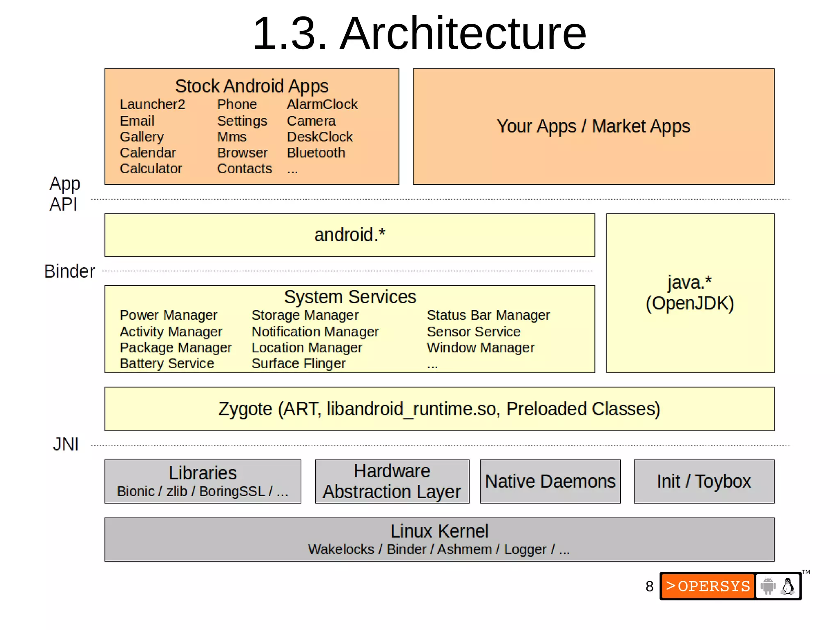Click the JNI label on the left

[66, 444]
